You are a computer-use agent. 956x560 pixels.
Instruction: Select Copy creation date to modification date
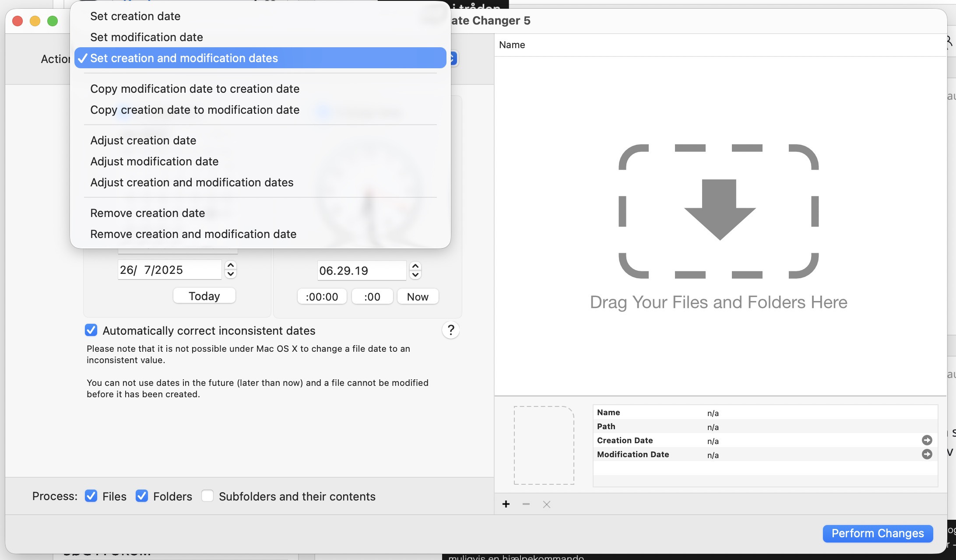(x=194, y=110)
